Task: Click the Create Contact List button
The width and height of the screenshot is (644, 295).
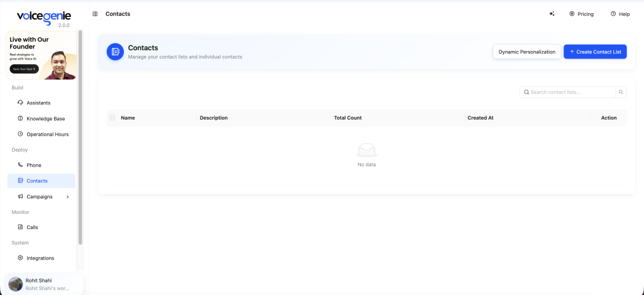Action: pyautogui.click(x=595, y=52)
